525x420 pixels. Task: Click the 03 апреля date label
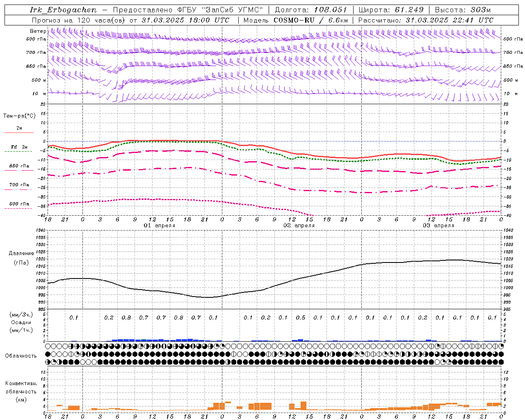click(x=438, y=226)
